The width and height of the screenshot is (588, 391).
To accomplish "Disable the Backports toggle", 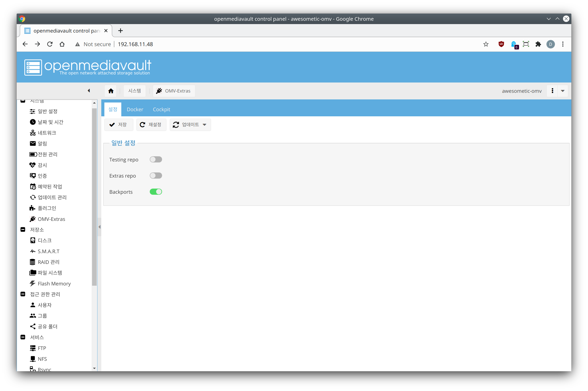I will click(x=156, y=192).
